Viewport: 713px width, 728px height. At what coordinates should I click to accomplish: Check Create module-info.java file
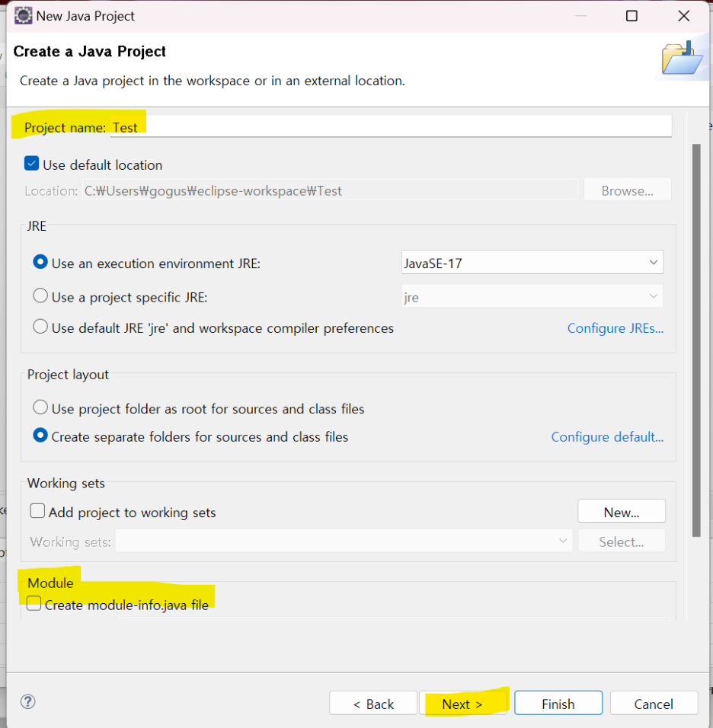(x=34, y=604)
